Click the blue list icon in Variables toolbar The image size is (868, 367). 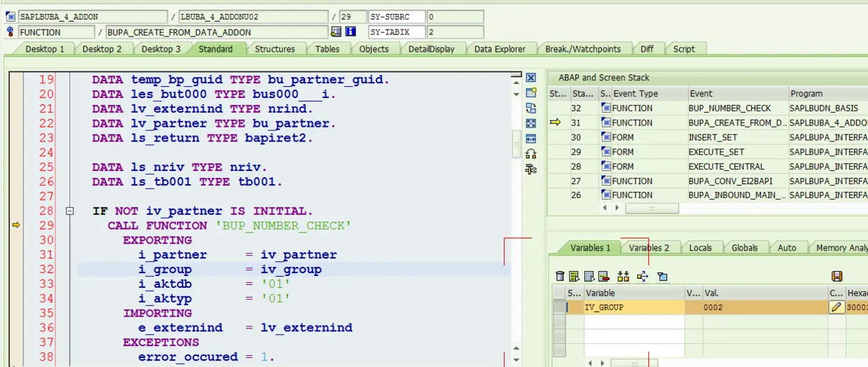tap(589, 276)
